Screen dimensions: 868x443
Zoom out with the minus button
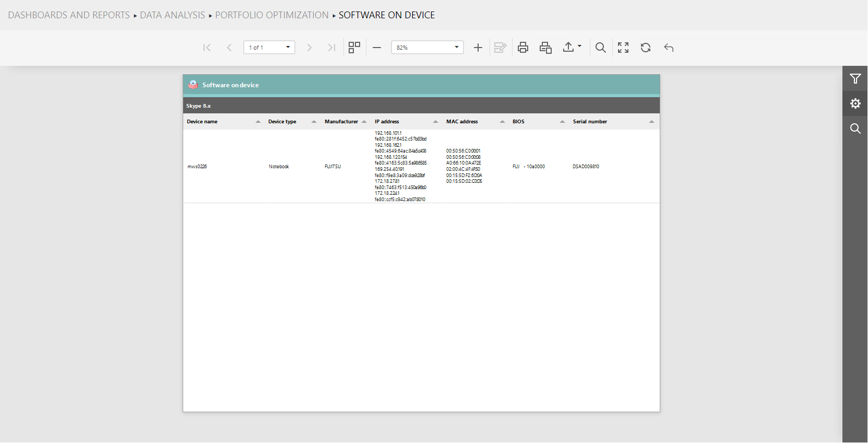click(377, 48)
